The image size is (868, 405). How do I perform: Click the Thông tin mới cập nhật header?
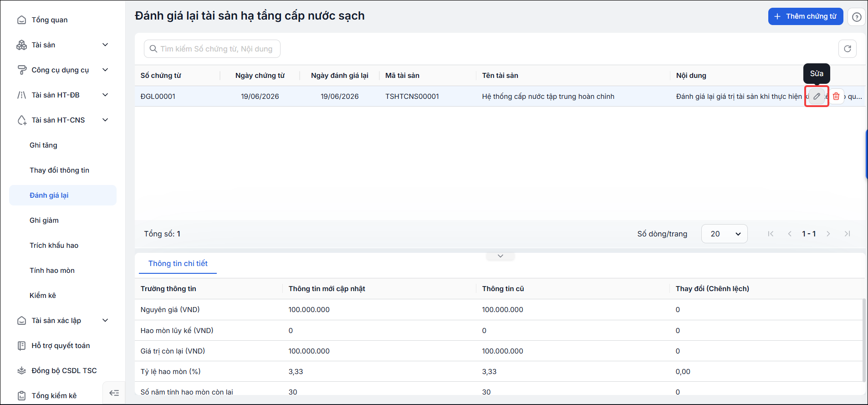tap(327, 289)
